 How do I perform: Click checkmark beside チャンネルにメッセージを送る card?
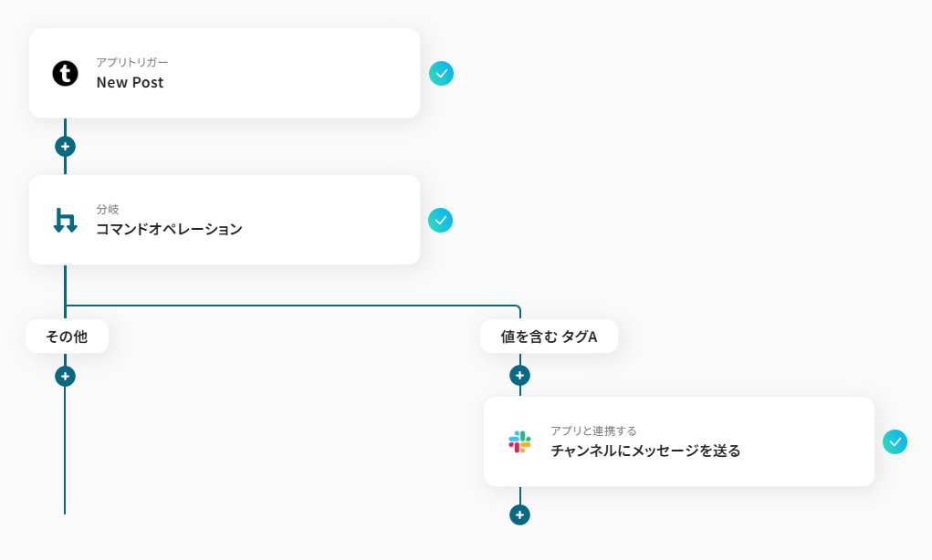coord(895,441)
